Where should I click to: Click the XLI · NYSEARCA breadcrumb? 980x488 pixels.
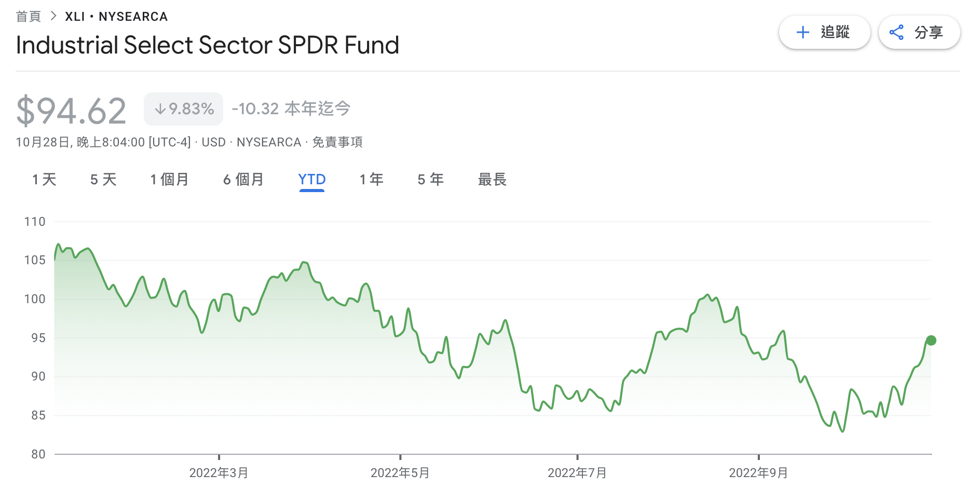[x=116, y=17]
